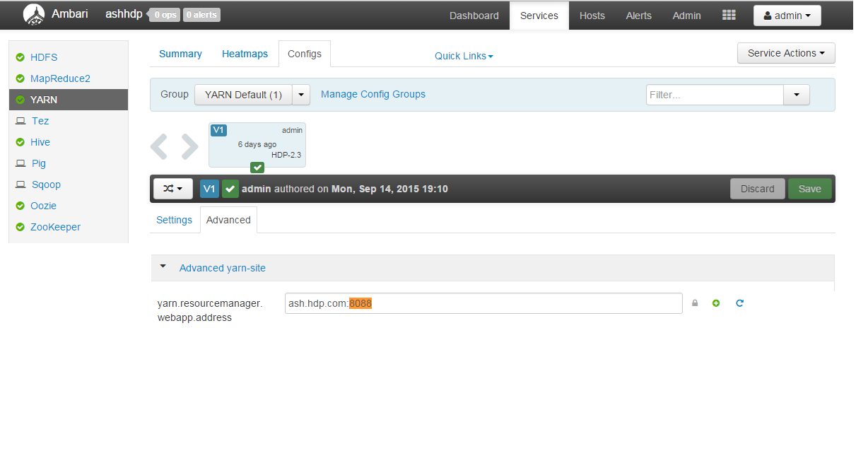Switch to the Summary tab
The width and height of the screenshot is (868, 451).
pyautogui.click(x=180, y=54)
